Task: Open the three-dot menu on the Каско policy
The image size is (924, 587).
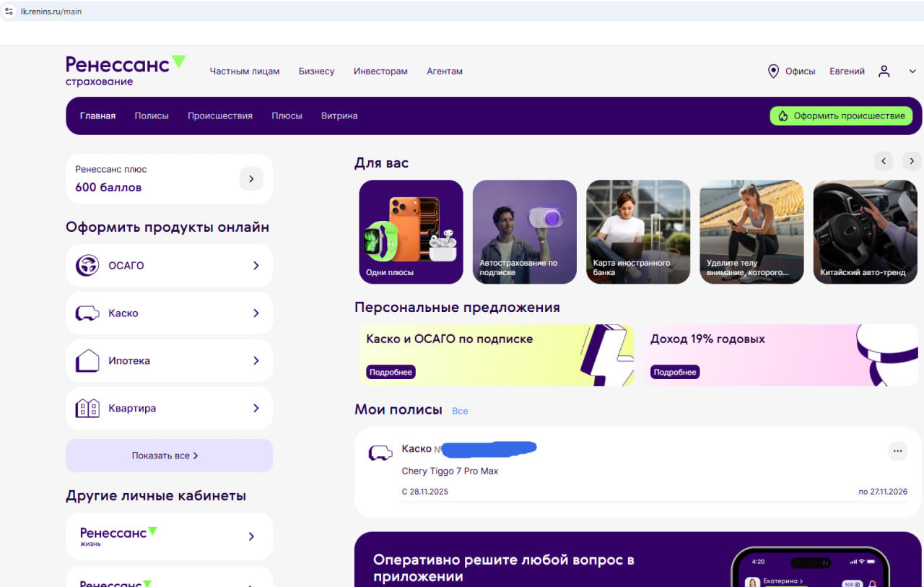Action: click(x=897, y=451)
